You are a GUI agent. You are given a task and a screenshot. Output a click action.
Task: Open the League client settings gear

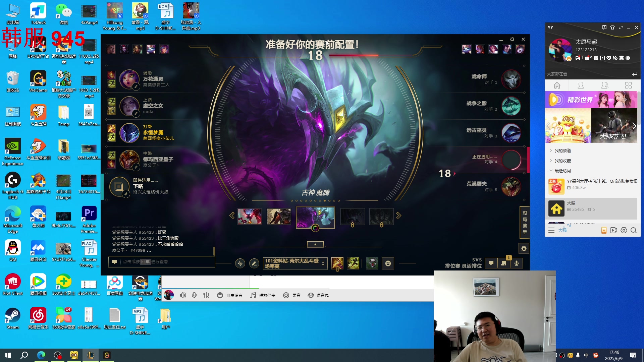tap(512, 39)
